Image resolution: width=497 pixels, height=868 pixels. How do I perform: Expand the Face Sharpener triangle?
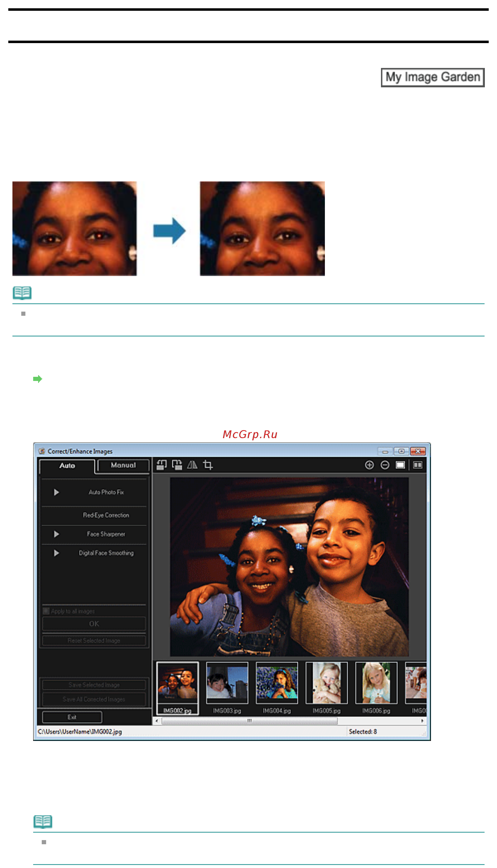[x=56, y=534]
